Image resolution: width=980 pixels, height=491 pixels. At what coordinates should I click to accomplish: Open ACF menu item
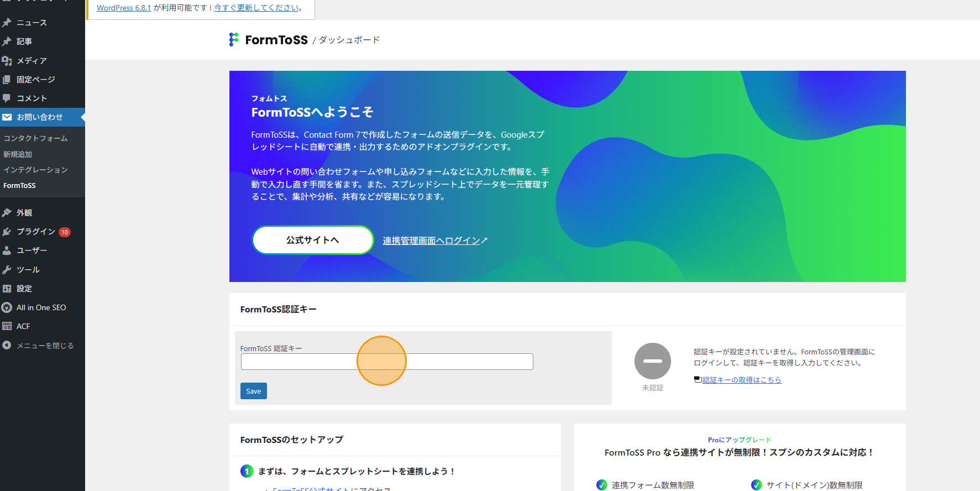point(43,326)
